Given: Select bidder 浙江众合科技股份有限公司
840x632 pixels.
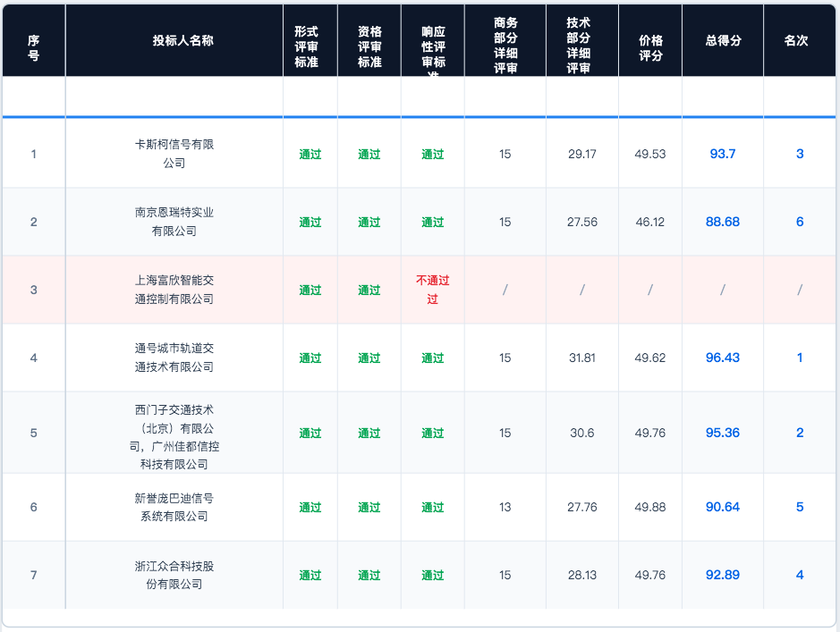Looking at the screenshot, I should (174, 575).
